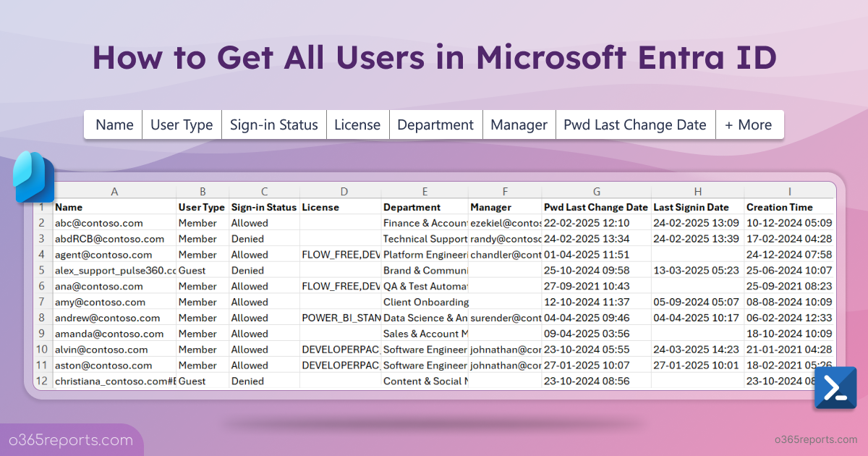The image size is (868, 456).
Task: Select row 5 header
Action: pyautogui.click(x=42, y=270)
